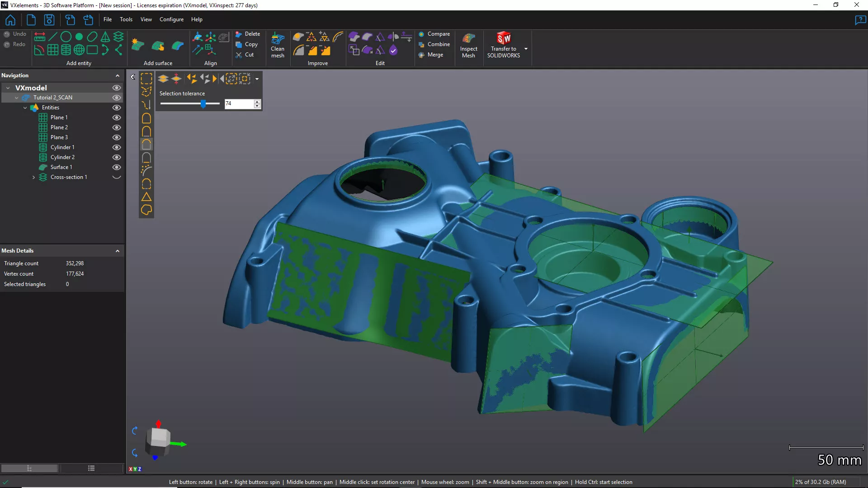
Task: Click Transfer to SOLIDWORKS icon
Action: pyautogui.click(x=503, y=39)
